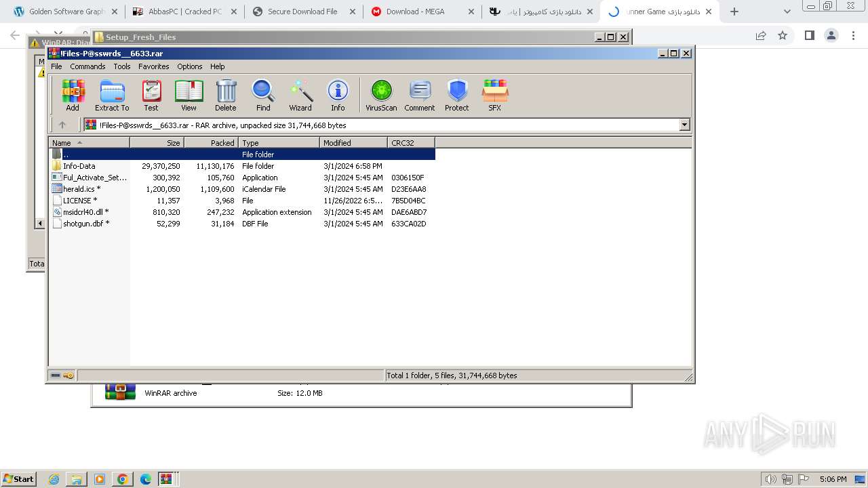Click the View file icon
This screenshot has height=488, width=868.
point(189,95)
